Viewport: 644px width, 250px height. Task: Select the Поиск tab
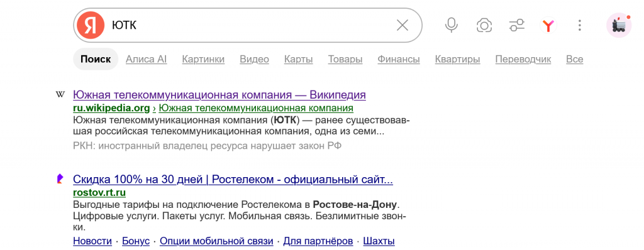(96, 60)
